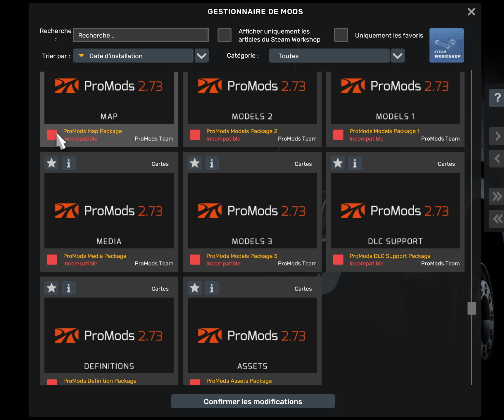
Task: View details of ProMods Definition Package
Action: [x=69, y=288]
